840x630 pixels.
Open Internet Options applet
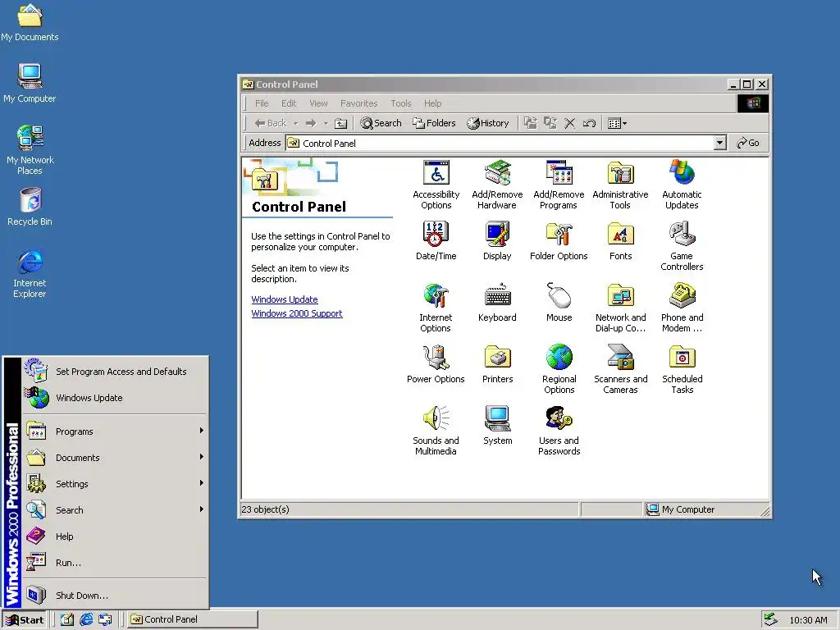(x=436, y=308)
